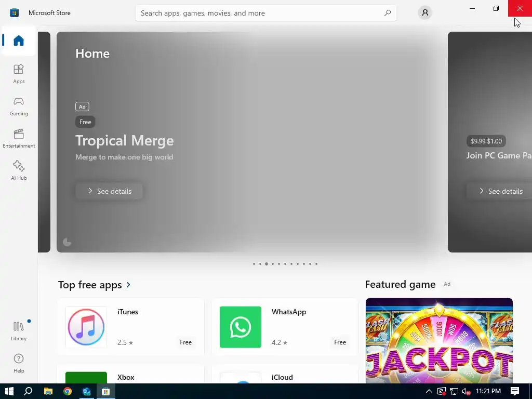Open the WhatsApp app card
Screen dimensions: 532x399
click(x=285, y=327)
